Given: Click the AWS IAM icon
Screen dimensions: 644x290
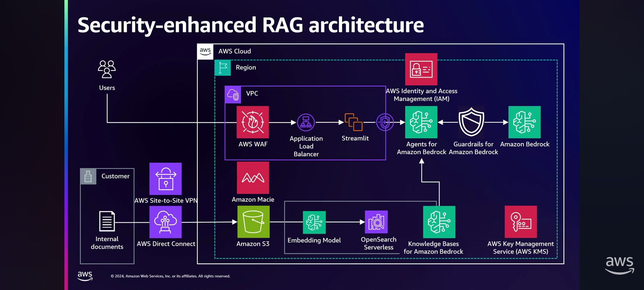Looking at the screenshot, I should [421, 69].
